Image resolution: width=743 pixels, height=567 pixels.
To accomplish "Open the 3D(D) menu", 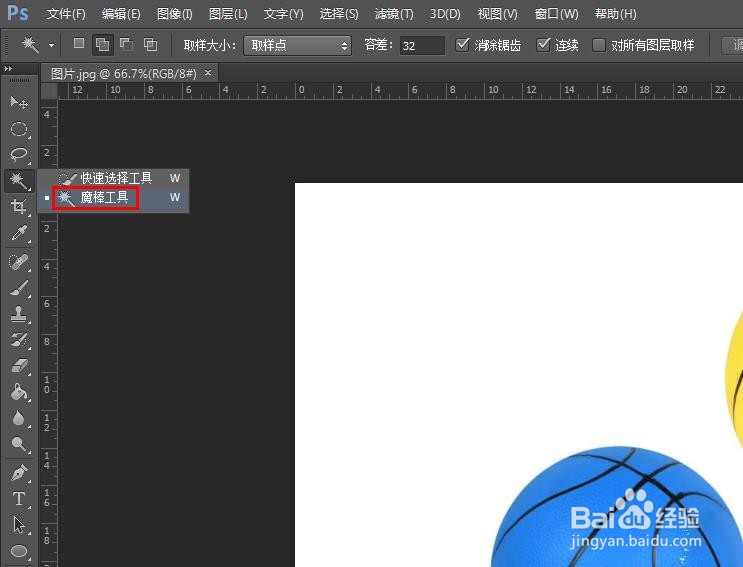I will pos(445,14).
